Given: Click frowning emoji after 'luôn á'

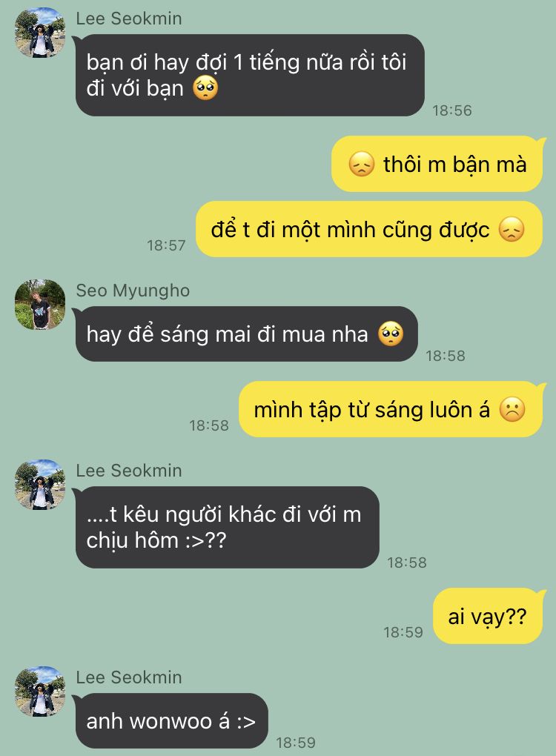Looking at the screenshot, I should 512,409.
